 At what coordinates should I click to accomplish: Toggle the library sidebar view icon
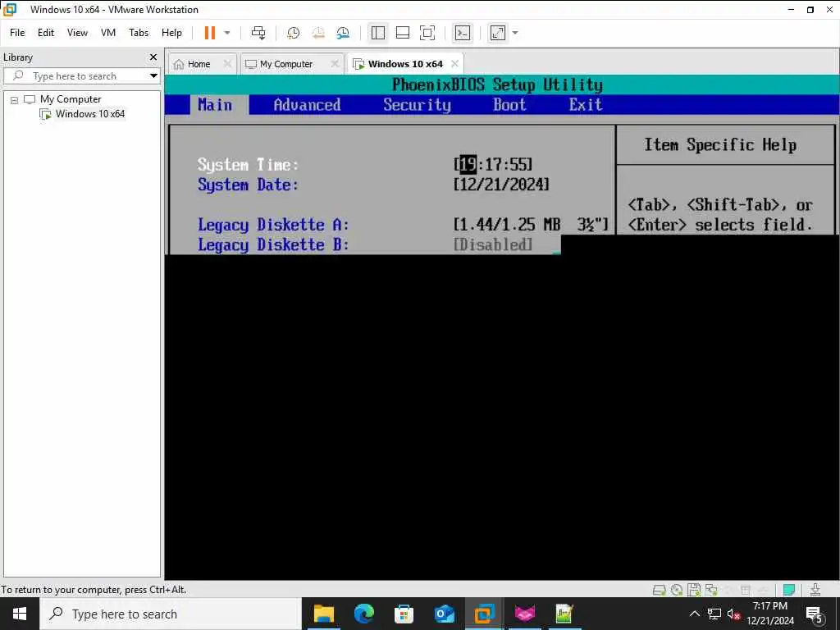(x=377, y=33)
